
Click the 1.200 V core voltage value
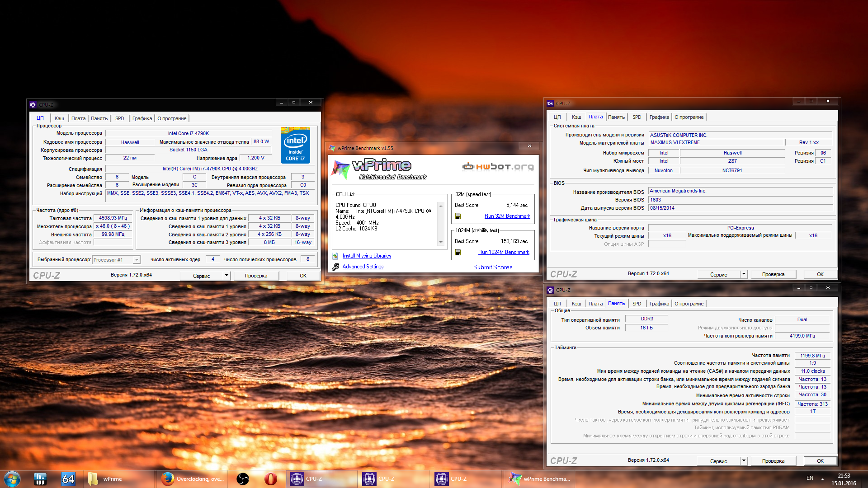(256, 158)
